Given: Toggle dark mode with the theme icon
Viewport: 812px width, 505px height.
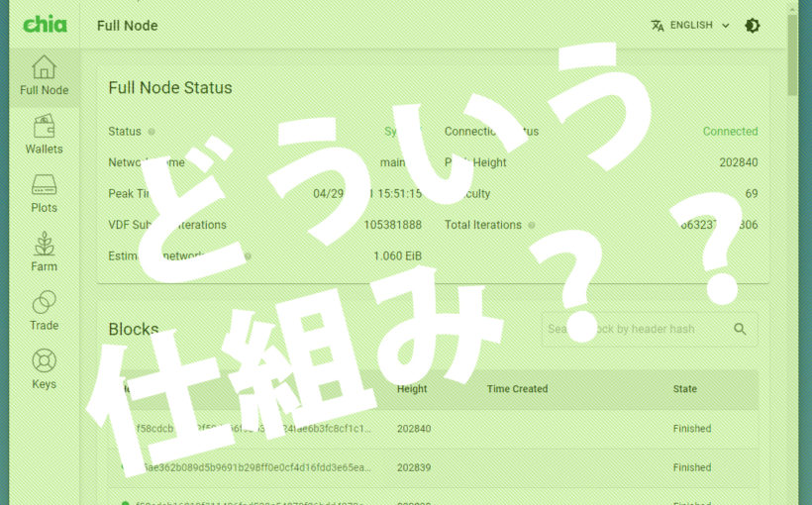Looking at the screenshot, I should pyautogui.click(x=753, y=26).
